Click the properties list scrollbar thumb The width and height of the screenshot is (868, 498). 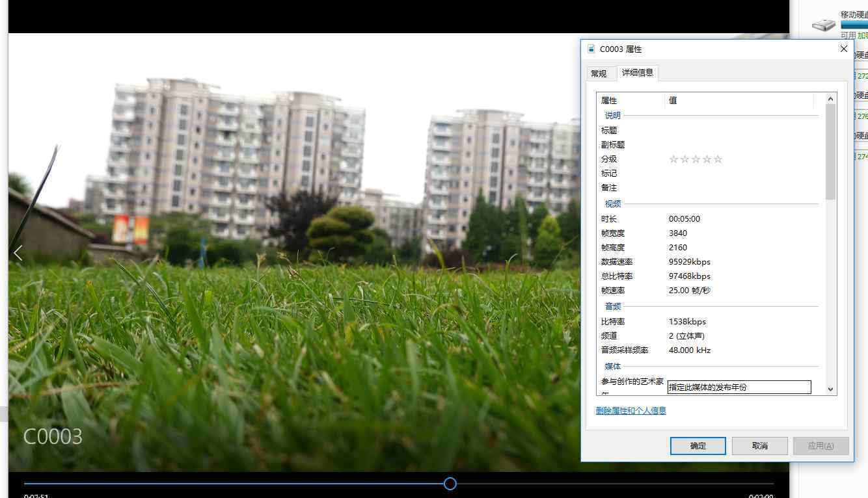(830, 151)
